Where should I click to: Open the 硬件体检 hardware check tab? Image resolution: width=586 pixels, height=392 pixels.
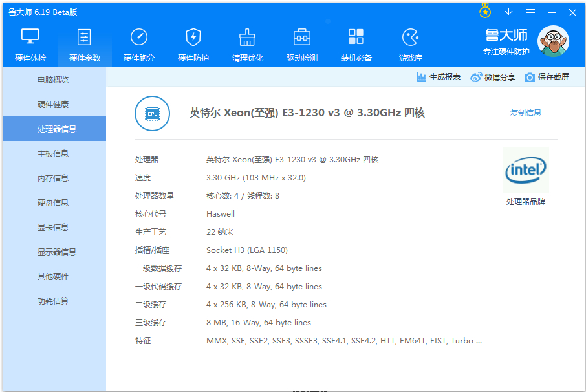coord(30,45)
